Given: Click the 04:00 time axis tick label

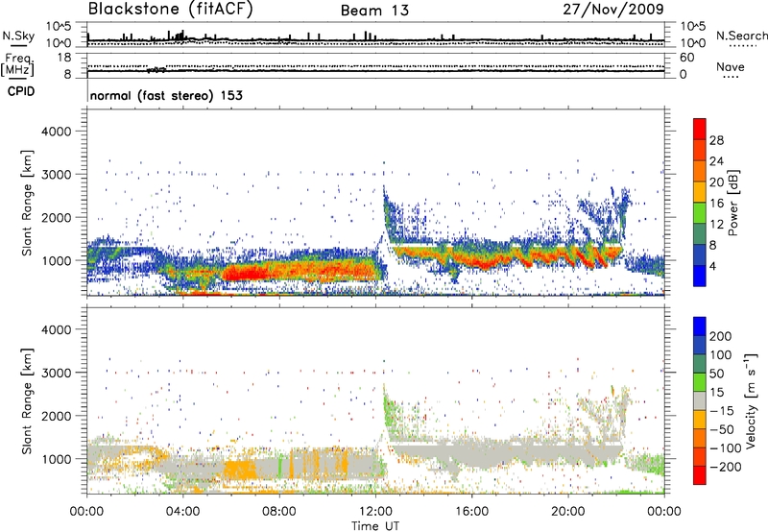Looking at the screenshot, I should 183,512.
